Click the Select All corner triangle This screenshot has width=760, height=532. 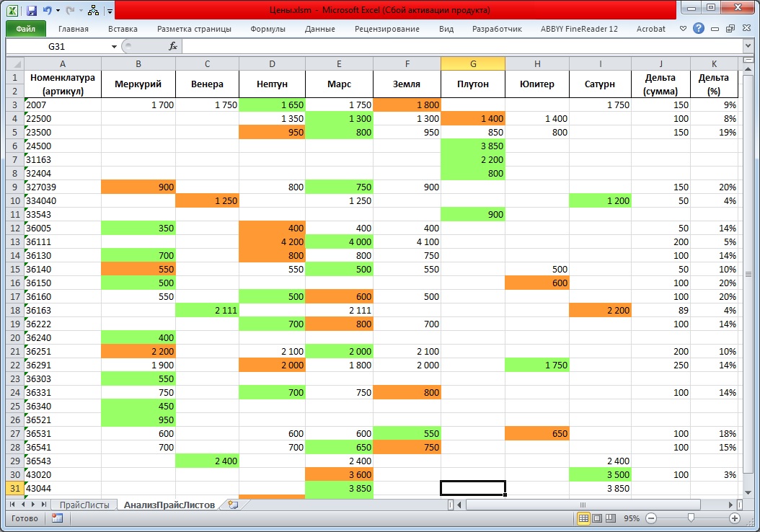16,63
